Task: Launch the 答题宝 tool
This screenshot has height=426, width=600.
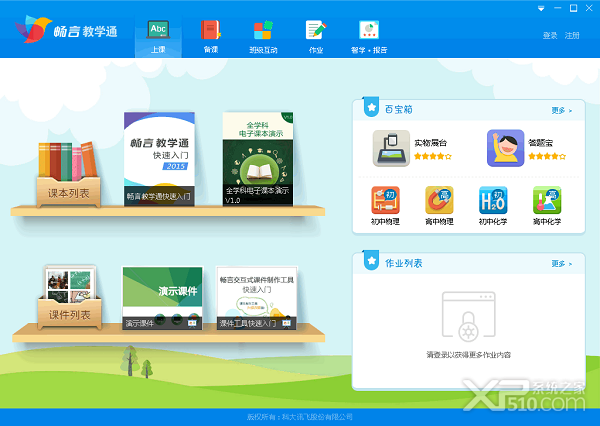Action: [505, 148]
